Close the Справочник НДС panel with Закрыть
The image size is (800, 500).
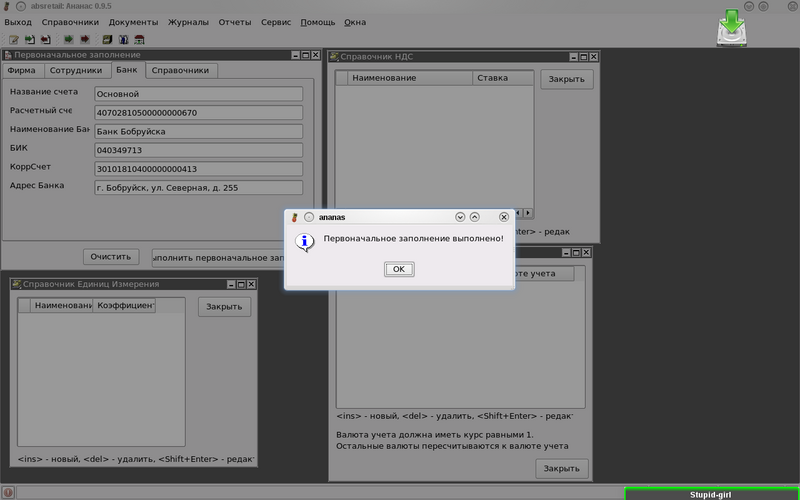[x=567, y=79]
